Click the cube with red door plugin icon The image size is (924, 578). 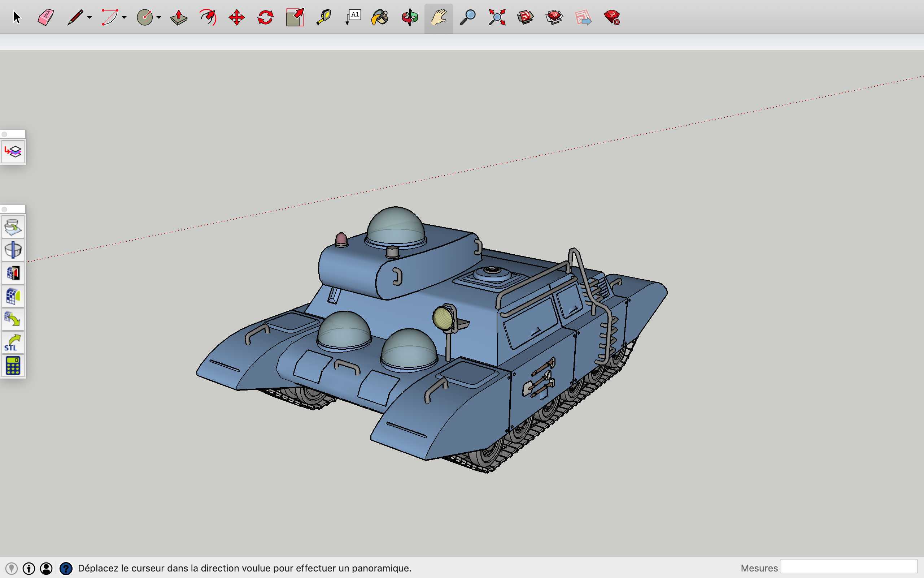pyautogui.click(x=13, y=273)
